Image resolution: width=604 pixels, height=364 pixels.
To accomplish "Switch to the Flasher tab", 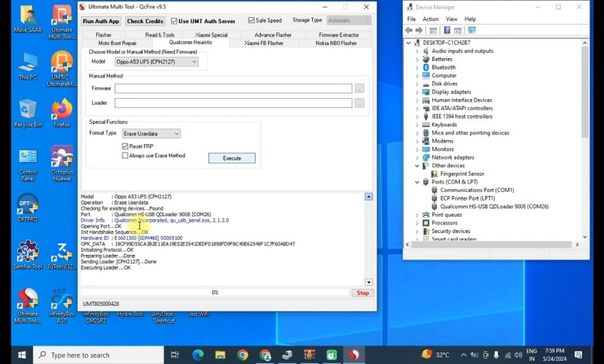I will pos(103,35).
